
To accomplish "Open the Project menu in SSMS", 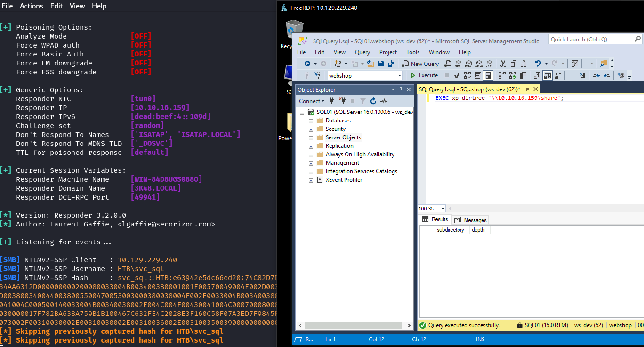I will point(388,52).
